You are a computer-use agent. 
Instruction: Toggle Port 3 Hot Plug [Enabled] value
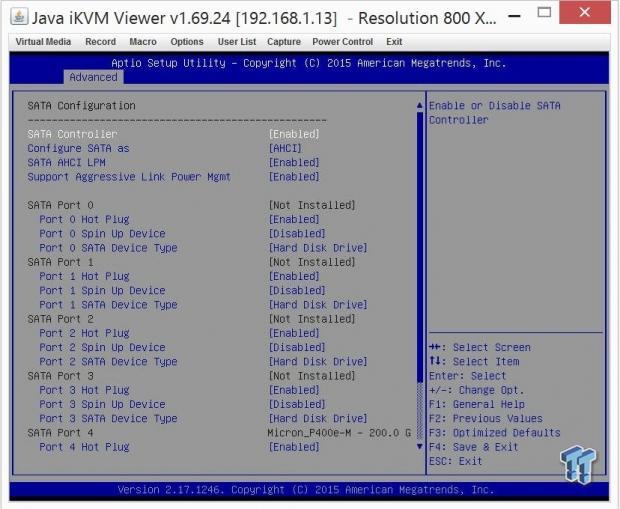(294, 390)
